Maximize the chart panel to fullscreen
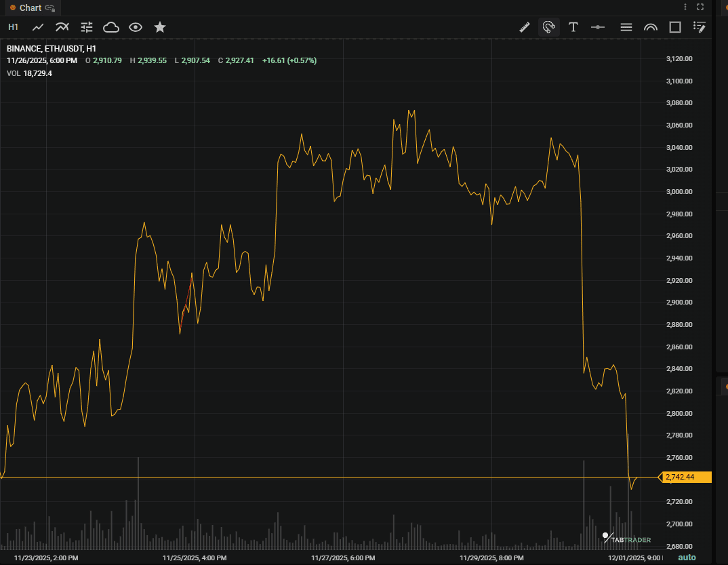The image size is (728, 565). 701,7
